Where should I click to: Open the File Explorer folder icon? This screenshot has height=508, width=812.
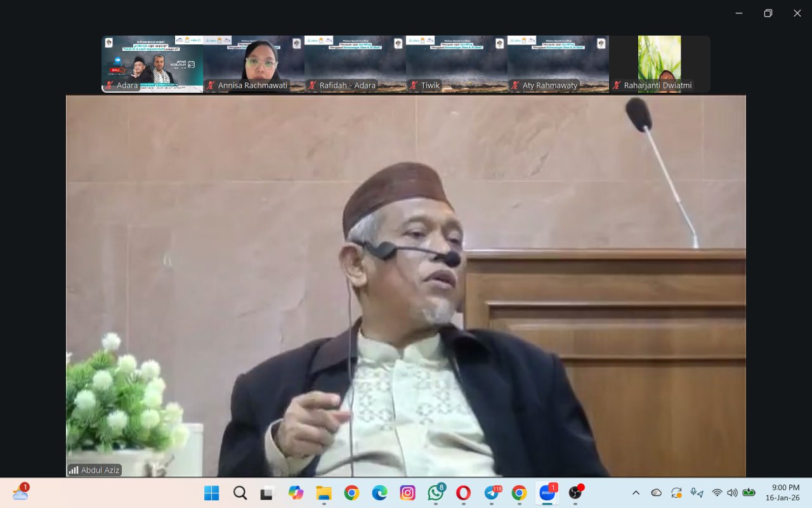[x=324, y=493]
